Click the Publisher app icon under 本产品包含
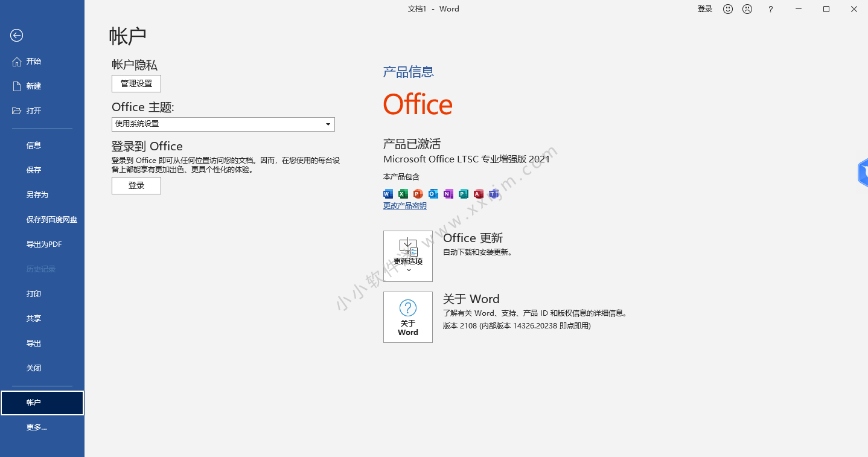 464,194
